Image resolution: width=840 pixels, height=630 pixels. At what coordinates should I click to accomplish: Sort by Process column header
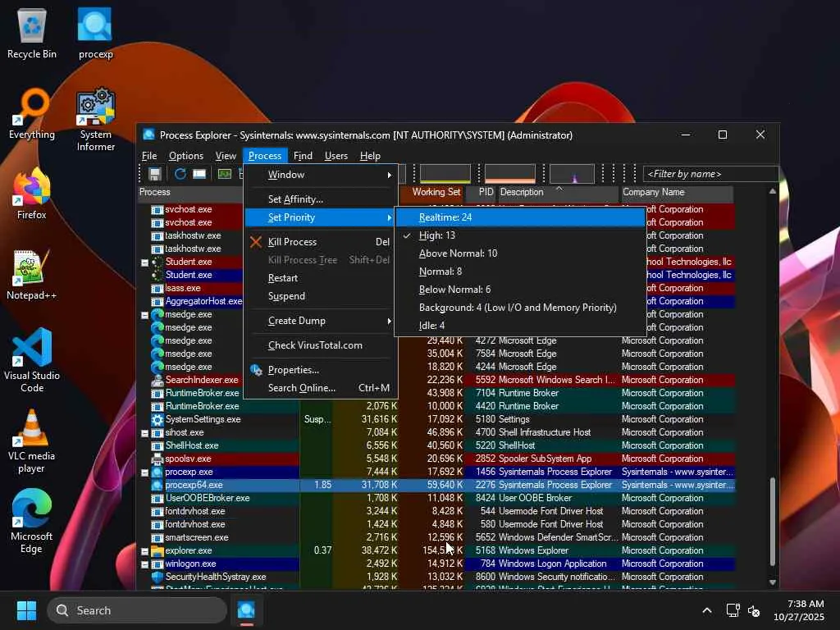(190, 192)
